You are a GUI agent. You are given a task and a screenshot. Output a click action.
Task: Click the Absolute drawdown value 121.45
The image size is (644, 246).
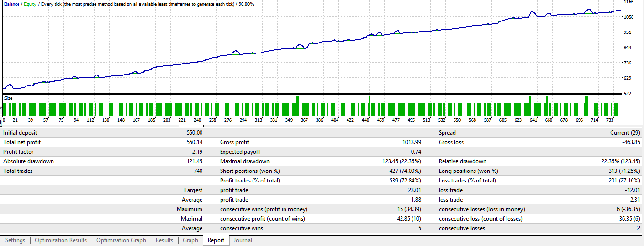point(193,161)
